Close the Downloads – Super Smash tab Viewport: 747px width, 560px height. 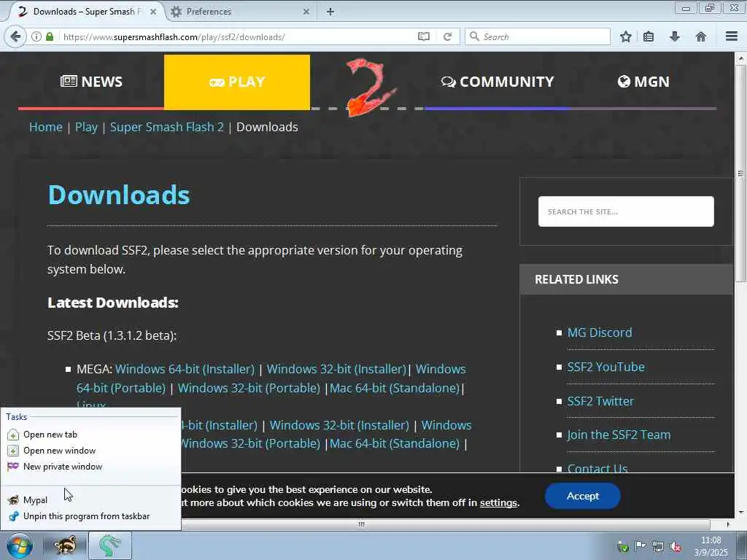pos(153,12)
